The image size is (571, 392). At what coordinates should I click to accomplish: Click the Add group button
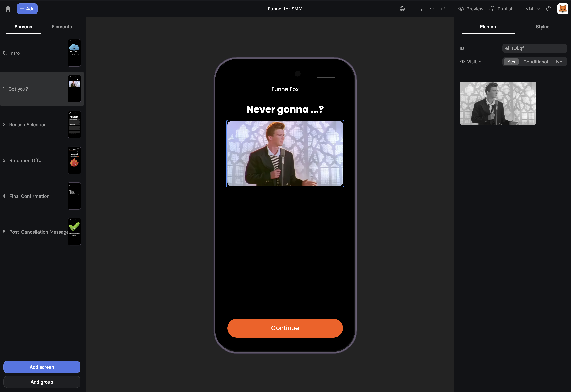42,382
